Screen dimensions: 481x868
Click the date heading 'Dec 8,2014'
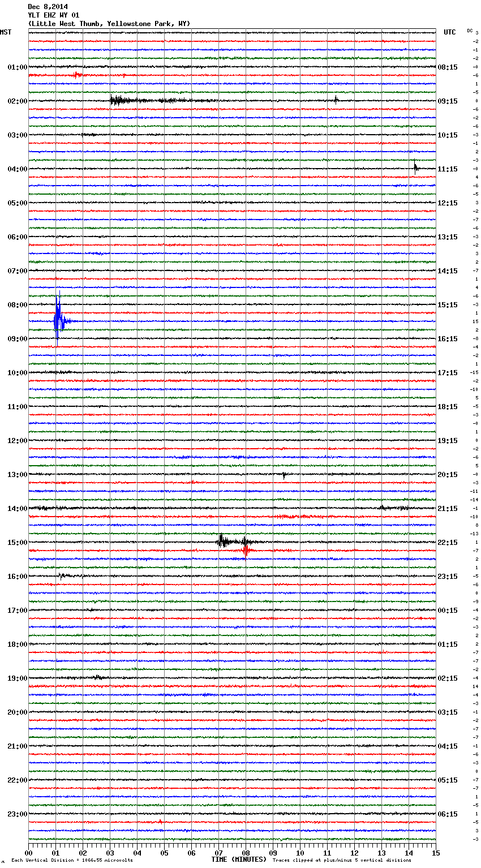(x=48, y=7)
